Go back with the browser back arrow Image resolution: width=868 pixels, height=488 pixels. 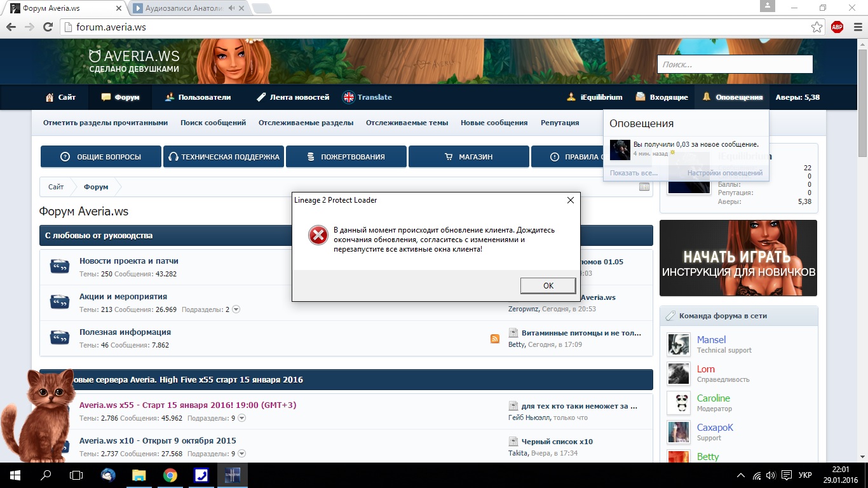click(11, 27)
